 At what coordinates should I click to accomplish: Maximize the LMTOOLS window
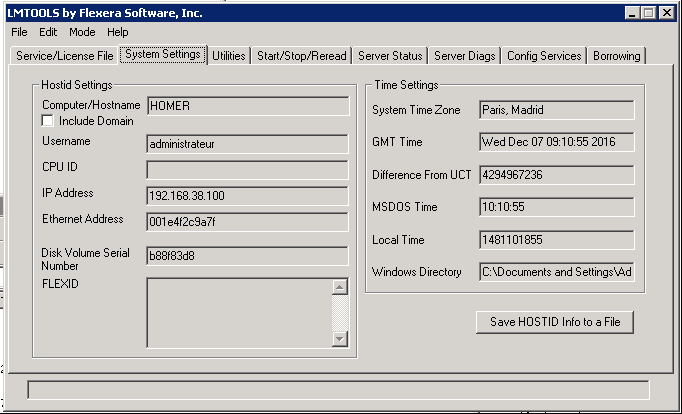[650, 12]
